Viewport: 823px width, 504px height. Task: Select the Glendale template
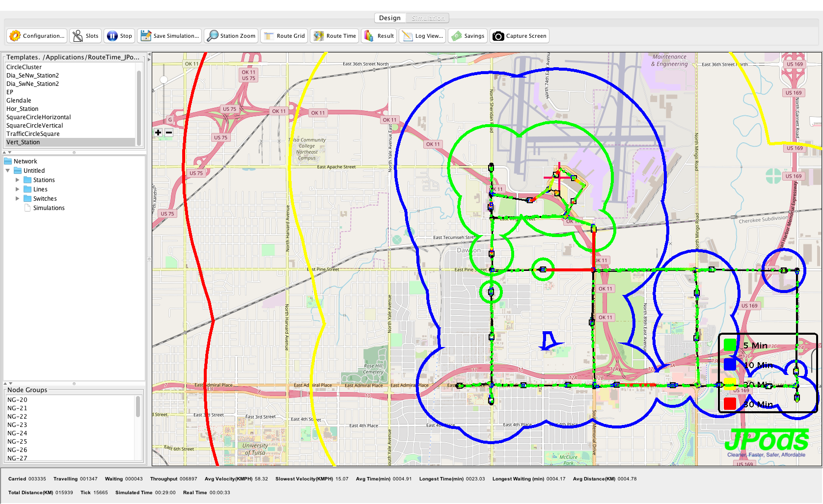(x=19, y=101)
